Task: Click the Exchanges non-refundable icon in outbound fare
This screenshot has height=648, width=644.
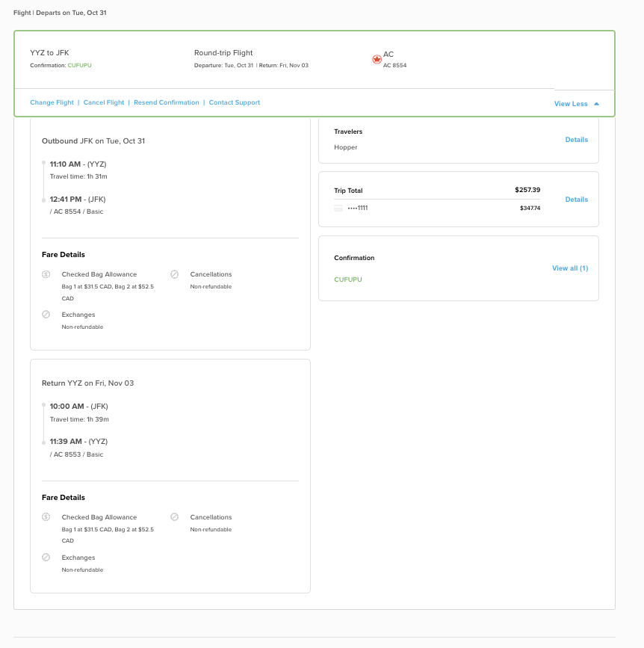Action: tap(46, 315)
